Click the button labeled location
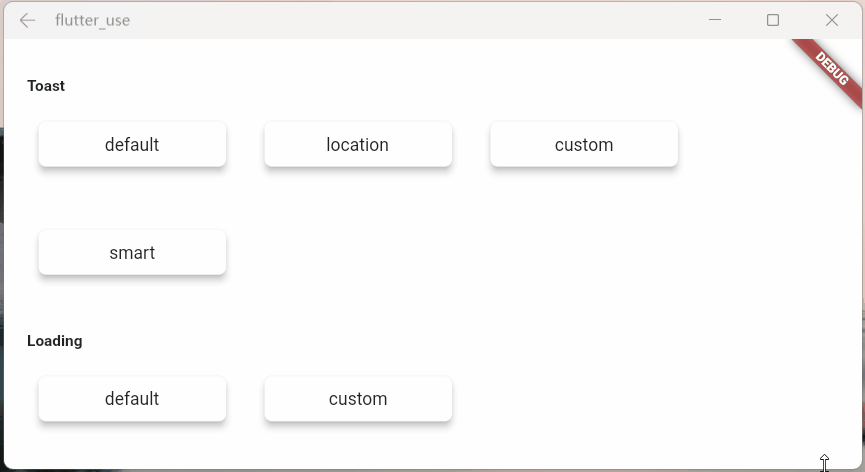Screen dimensions: 865x472 [358, 145]
